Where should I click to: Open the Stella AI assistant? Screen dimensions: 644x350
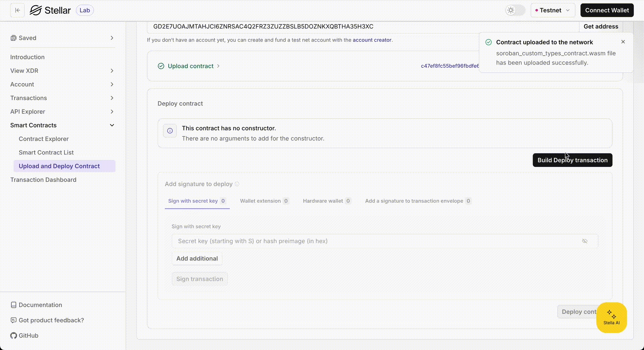click(x=611, y=317)
